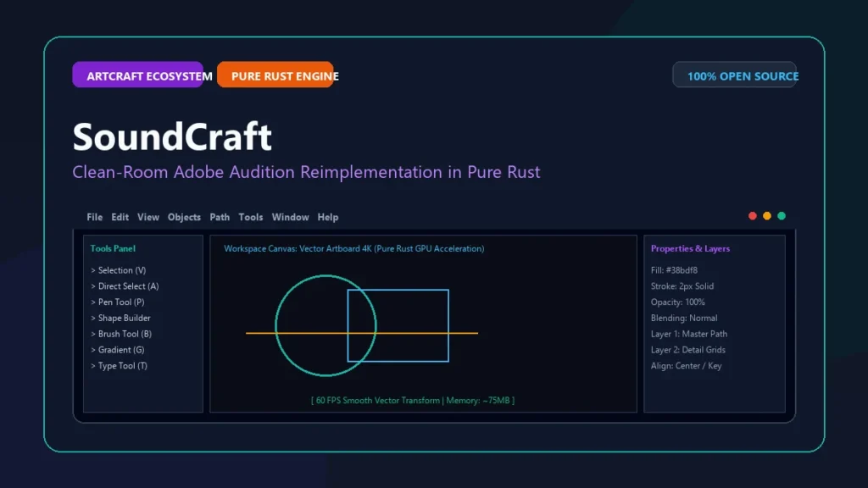Select the Pen Tool (P) entry

(117, 302)
